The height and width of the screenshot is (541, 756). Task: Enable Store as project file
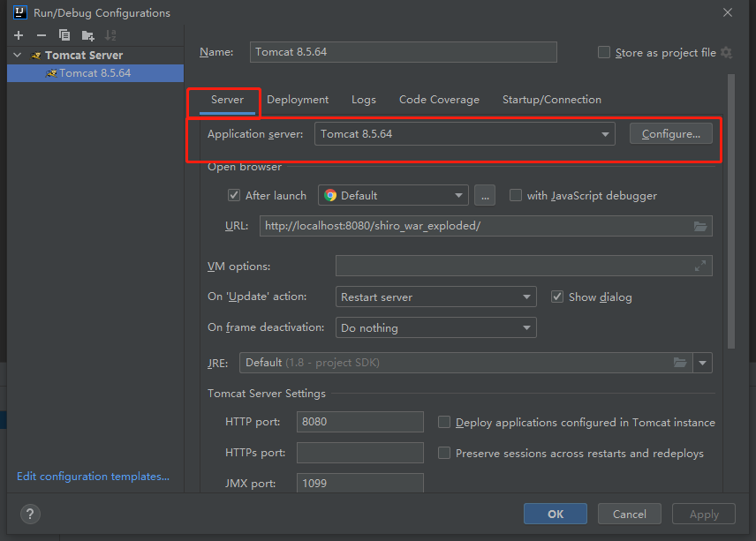tap(604, 53)
